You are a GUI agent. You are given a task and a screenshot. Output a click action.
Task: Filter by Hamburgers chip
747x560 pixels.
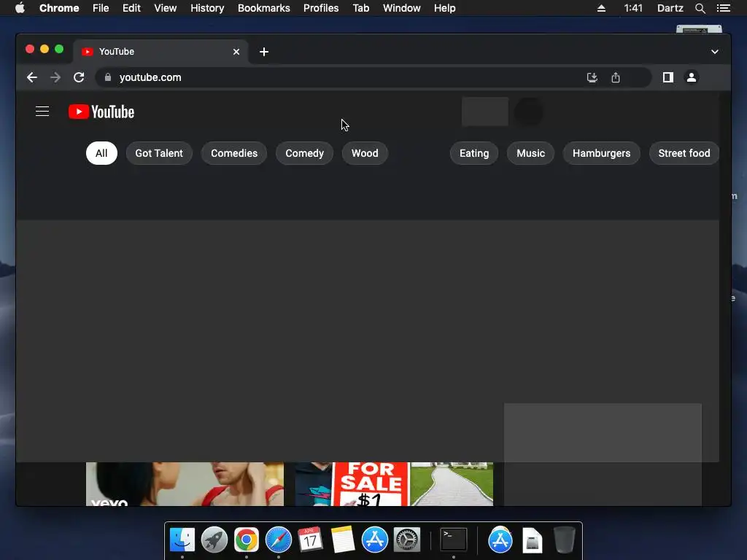click(x=601, y=153)
